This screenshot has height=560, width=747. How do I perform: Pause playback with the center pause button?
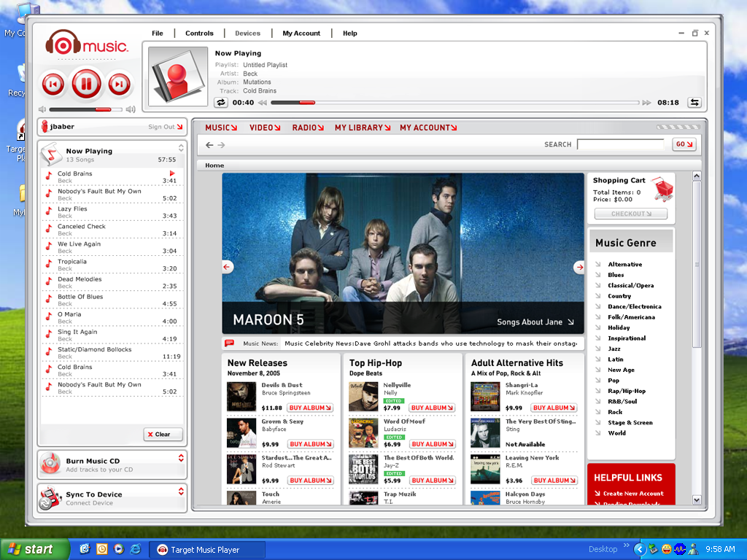coord(86,84)
